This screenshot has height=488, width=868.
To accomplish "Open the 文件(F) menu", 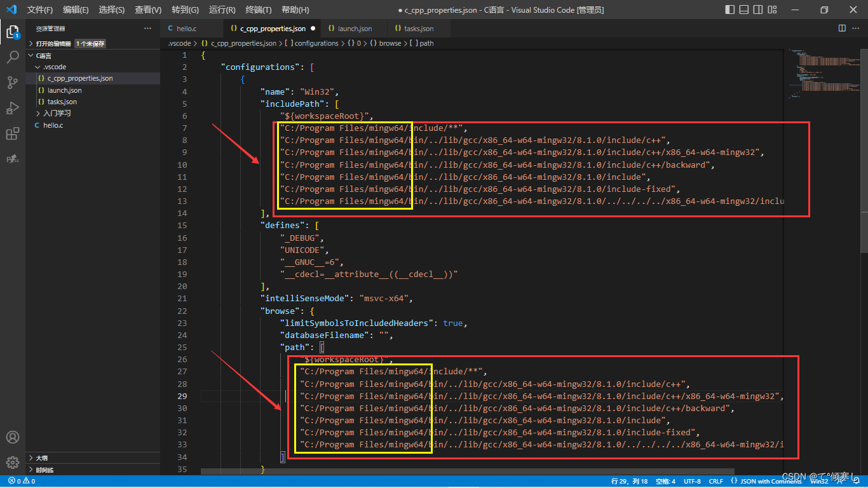I will pos(40,10).
